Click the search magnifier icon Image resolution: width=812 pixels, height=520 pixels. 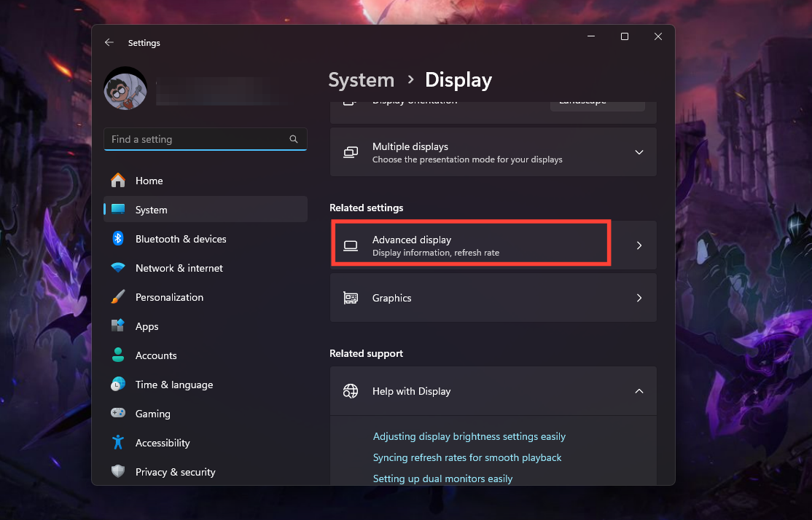coord(294,139)
